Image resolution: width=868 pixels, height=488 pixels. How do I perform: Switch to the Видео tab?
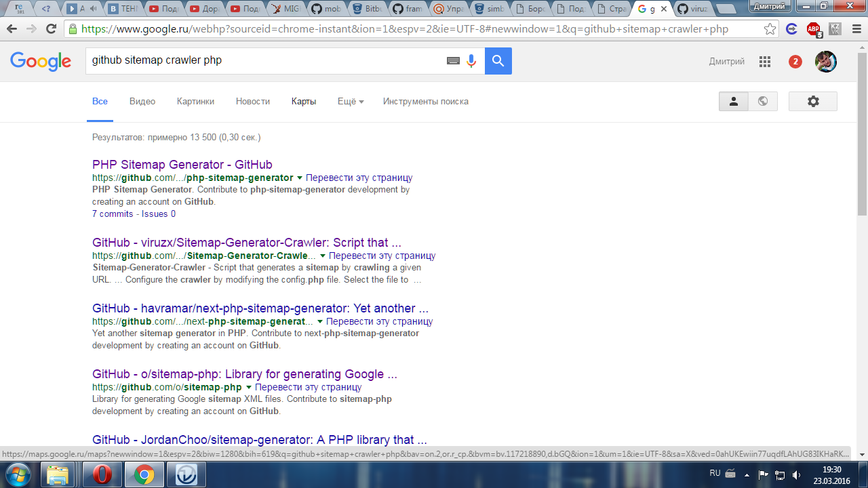coord(142,101)
